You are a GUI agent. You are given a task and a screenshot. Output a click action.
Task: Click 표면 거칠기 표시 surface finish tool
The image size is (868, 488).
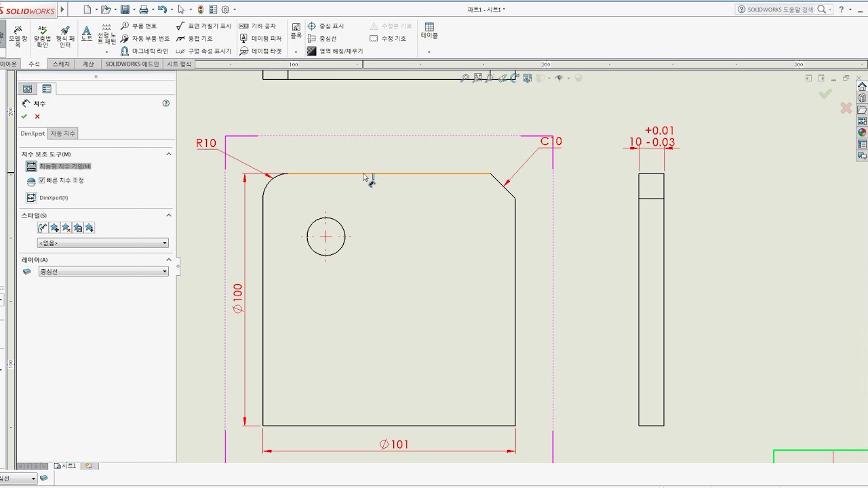click(203, 26)
